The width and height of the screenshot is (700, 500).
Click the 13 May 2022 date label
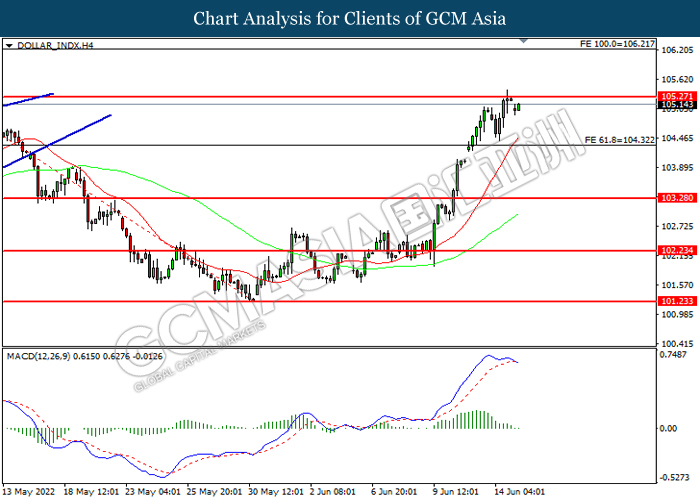coord(29,492)
